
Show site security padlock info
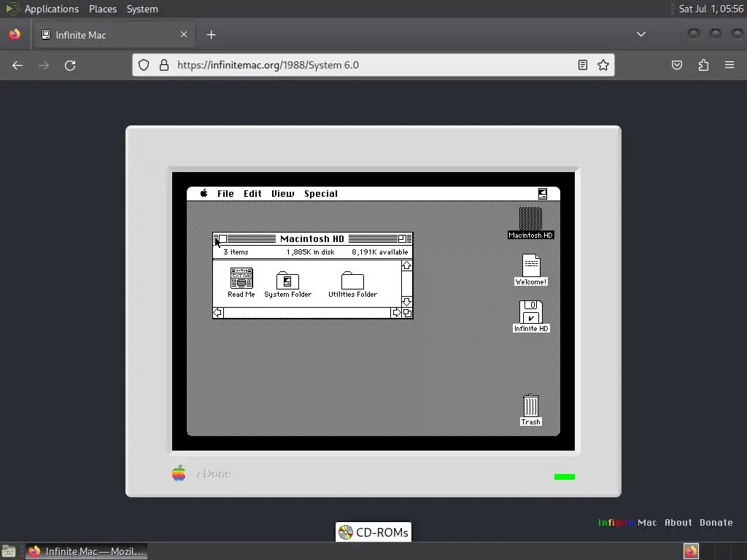click(164, 65)
